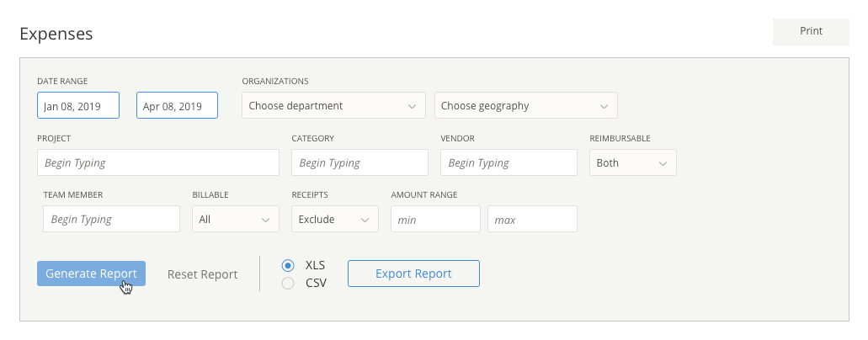Click the RECEIPTS label

(x=310, y=195)
